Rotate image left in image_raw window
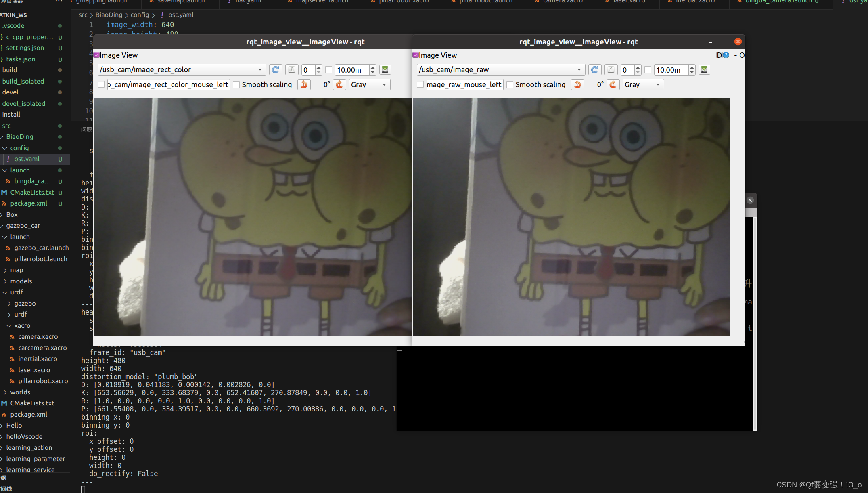Viewport: 868px width, 493px height. point(577,84)
